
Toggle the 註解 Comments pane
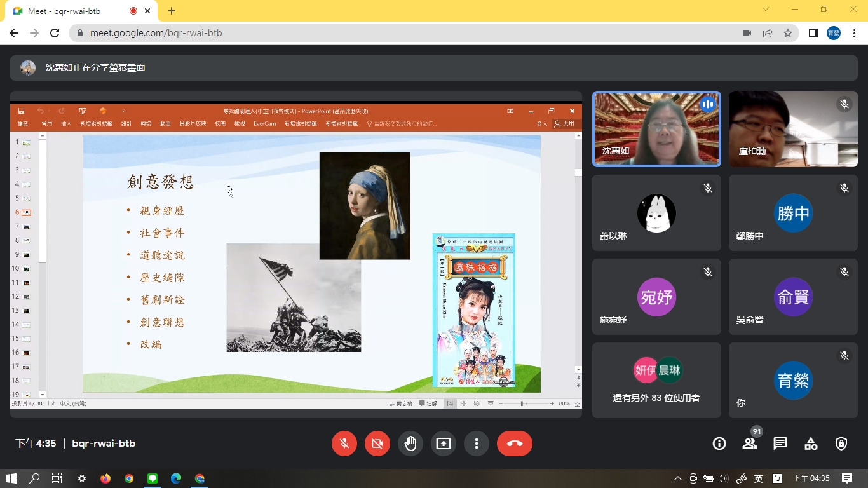coord(428,403)
